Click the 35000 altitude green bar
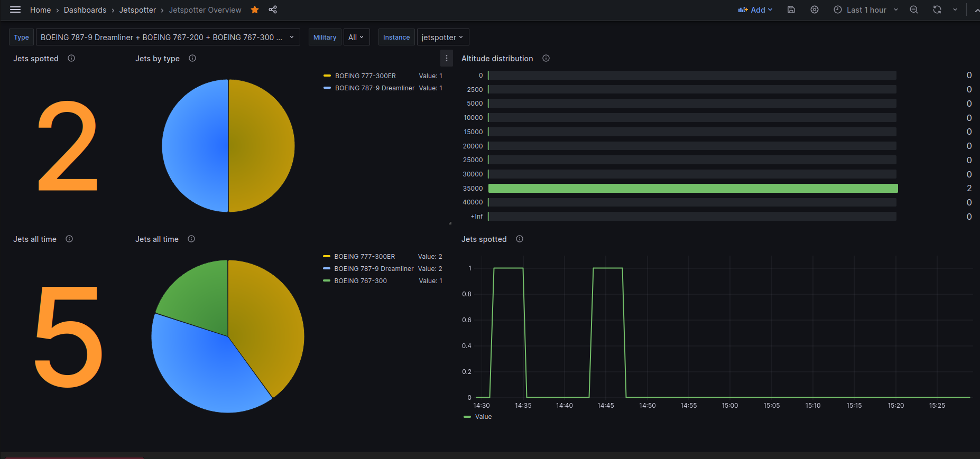The width and height of the screenshot is (980, 459). pos(693,188)
